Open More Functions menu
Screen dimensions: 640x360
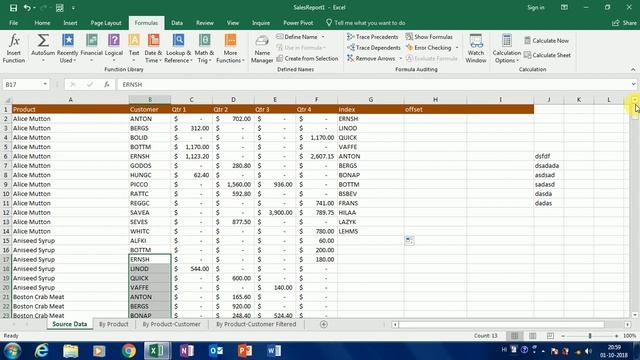230,49
